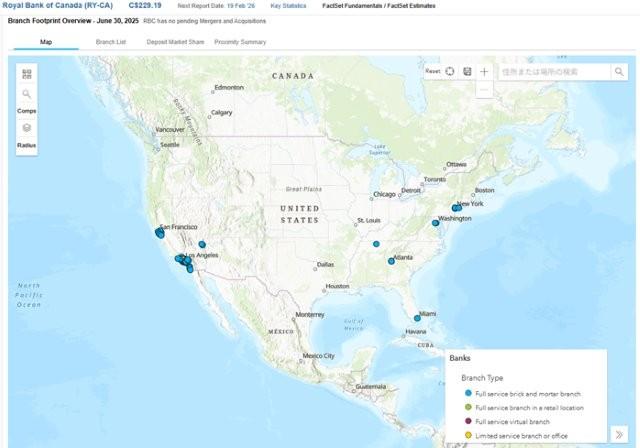Open the Radius layers tool

[x=27, y=128]
